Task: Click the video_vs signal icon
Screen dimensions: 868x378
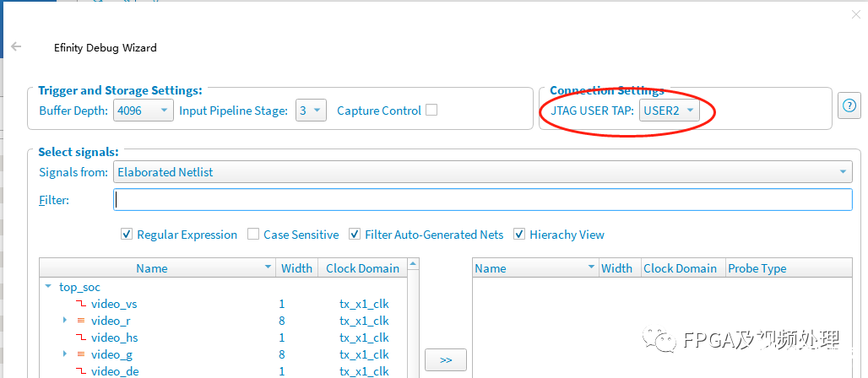Action: click(x=82, y=304)
